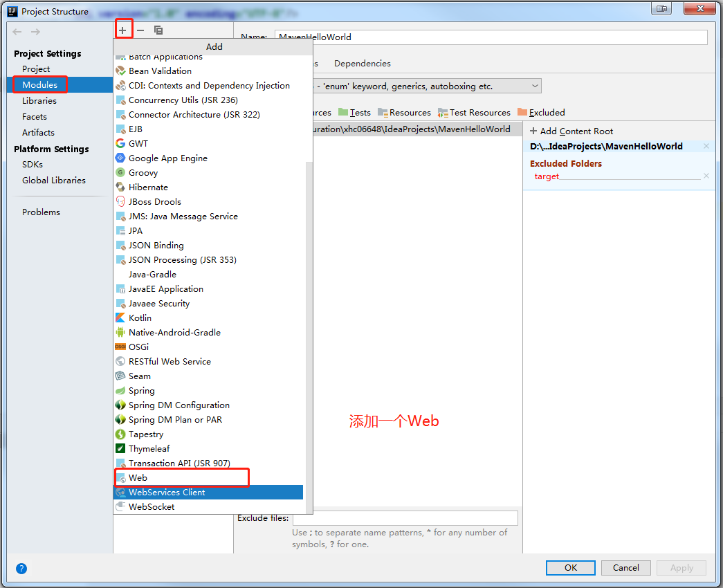The width and height of the screenshot is (723, 588).
Task: Choose Web from the Add list
Action: click(x=208, y=478)
